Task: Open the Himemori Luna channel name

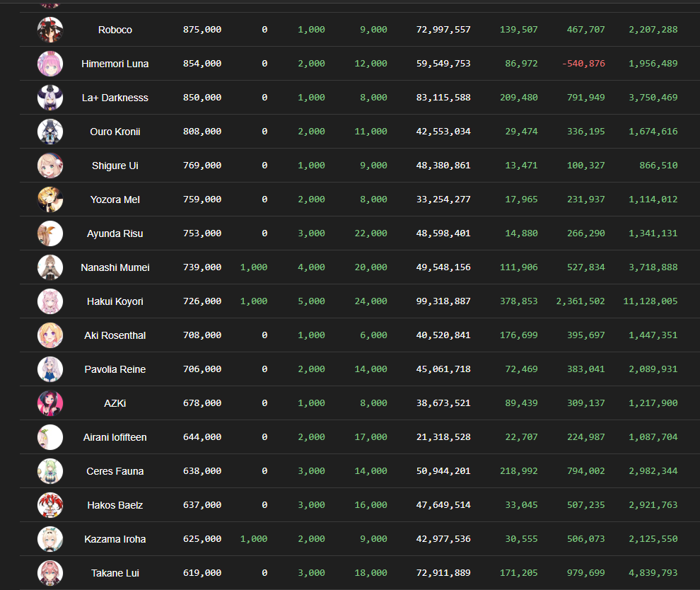Action: point(115,64)
